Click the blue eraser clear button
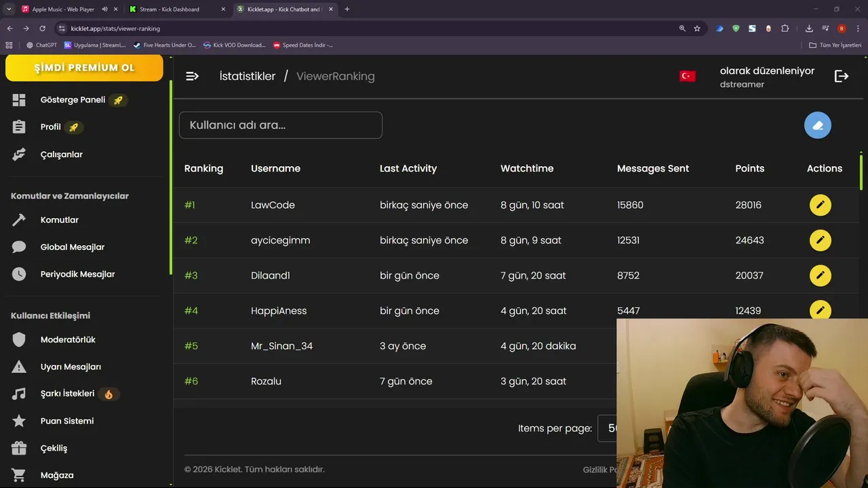The height and width of the screenshot is (488, 868). (818, 125)
